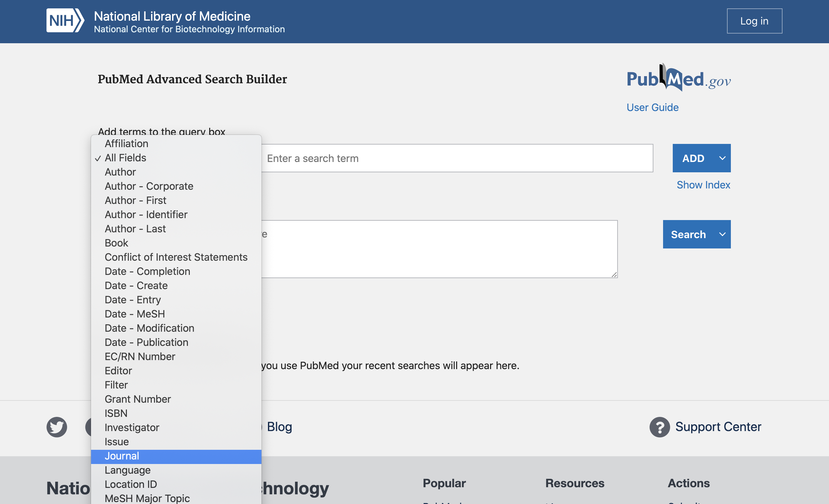The image size is (829, 504).
Task: Expand the ADD button dropdown arrow
Action: tap(722, 158)
